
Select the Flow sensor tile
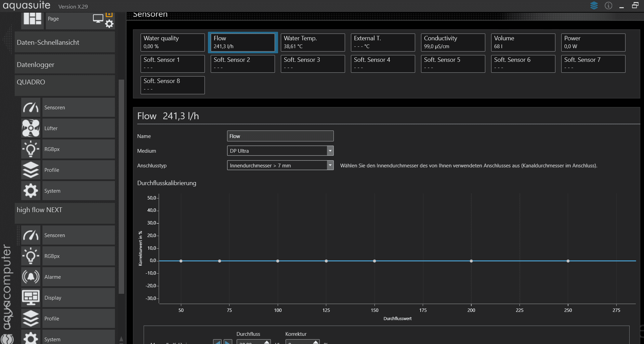click(243, 42)
